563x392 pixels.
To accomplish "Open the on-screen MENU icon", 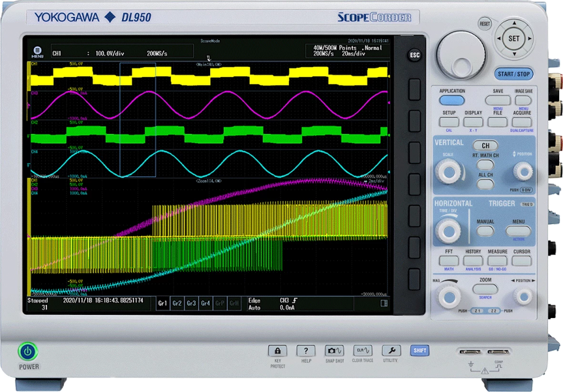I will (x=37, y=52).
